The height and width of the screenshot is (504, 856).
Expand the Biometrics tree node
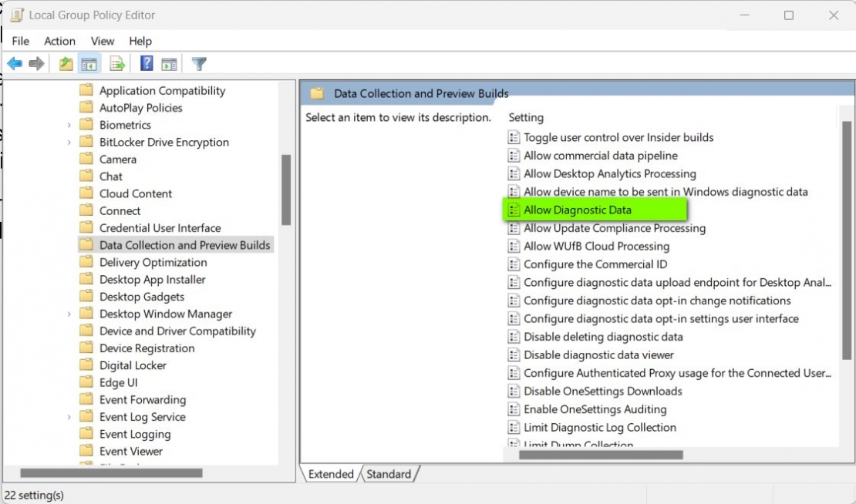(68, 124)
